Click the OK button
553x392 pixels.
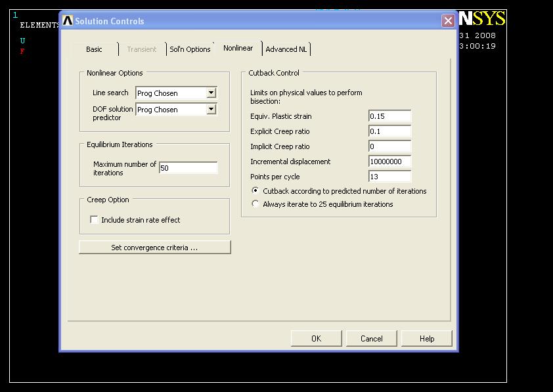tap(316, 338)
